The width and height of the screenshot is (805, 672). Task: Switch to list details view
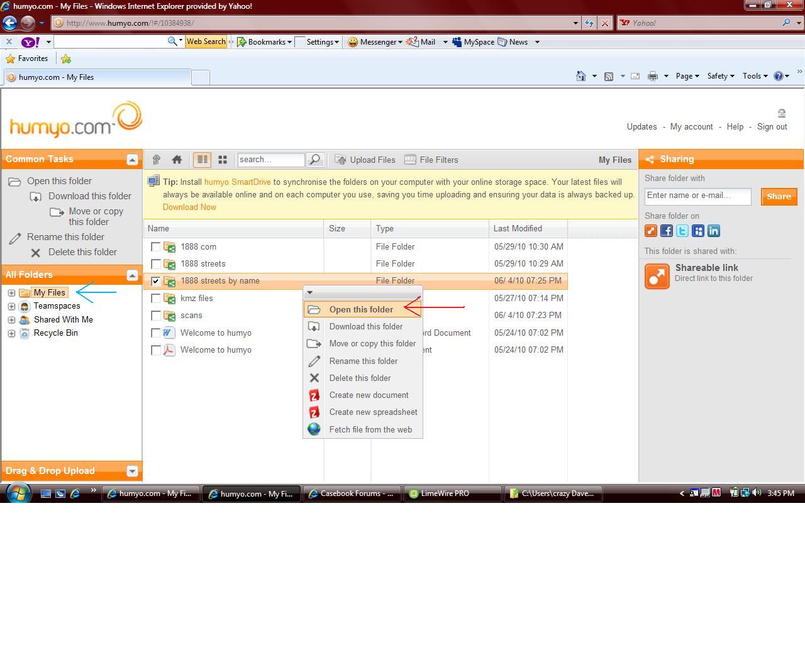point(202,160)
